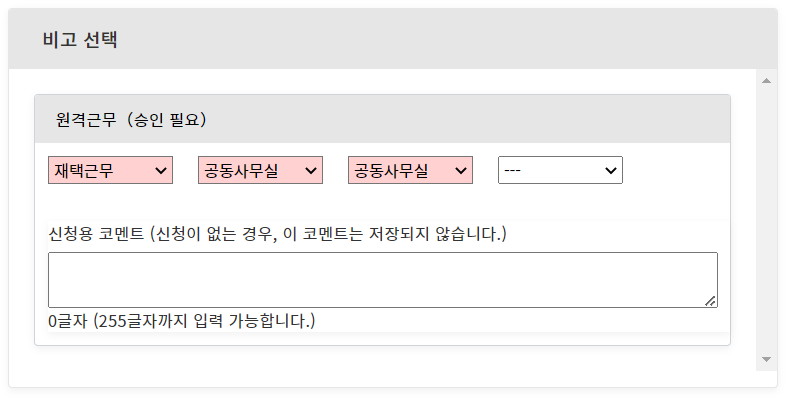Click the chevron of the second 공동사무실 select
This screenshot has width=789, height=404.
[x=312, y=171]
